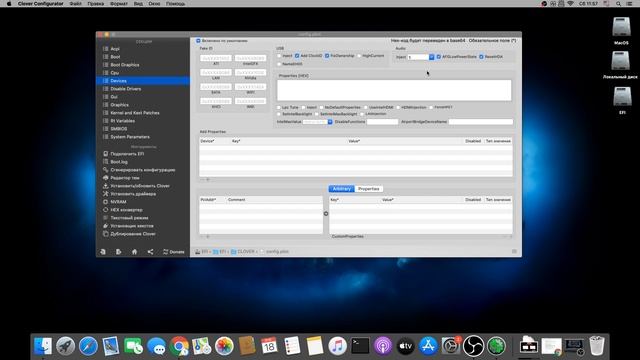
Task: Enable the Lpc Tune checkbox
Action: pyautogui.click(x=279, y=107)
